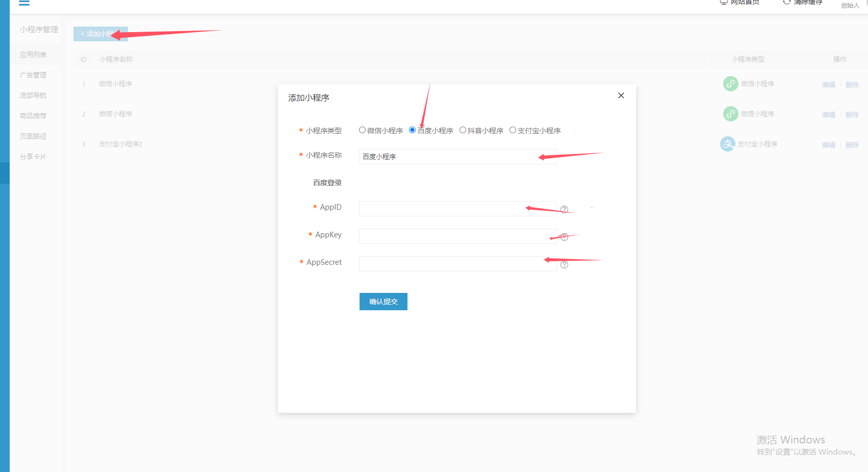
Task: Click 清除缓存 in the top bar
Action: [x=803, y=2]
